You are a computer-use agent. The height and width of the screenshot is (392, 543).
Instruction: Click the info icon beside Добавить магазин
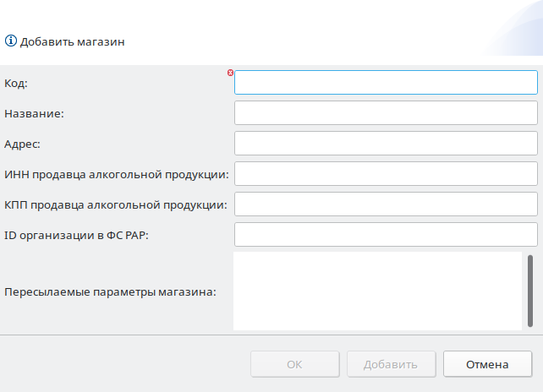11,41
